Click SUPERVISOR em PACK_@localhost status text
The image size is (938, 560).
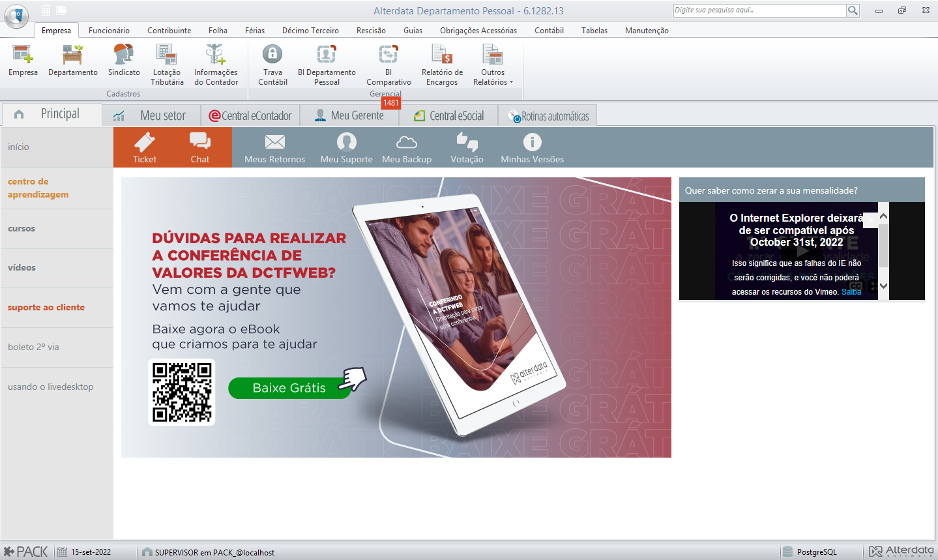[214, 552]
